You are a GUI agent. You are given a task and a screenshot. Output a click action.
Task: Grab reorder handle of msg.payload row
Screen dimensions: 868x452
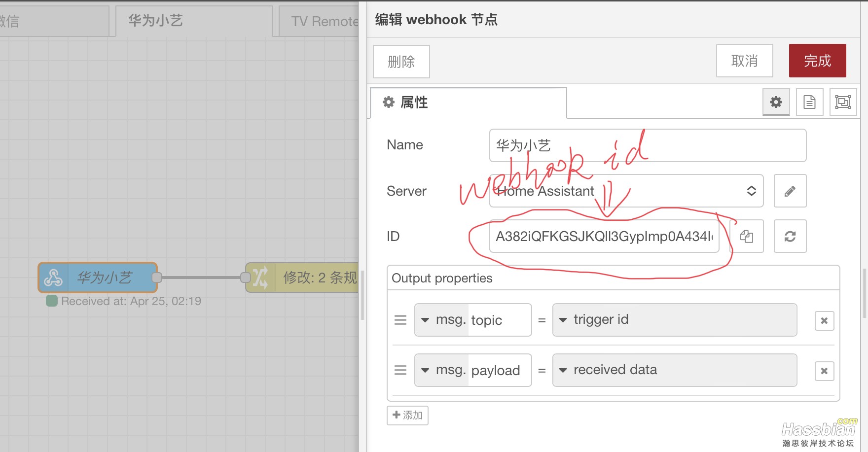coord(400,370)
